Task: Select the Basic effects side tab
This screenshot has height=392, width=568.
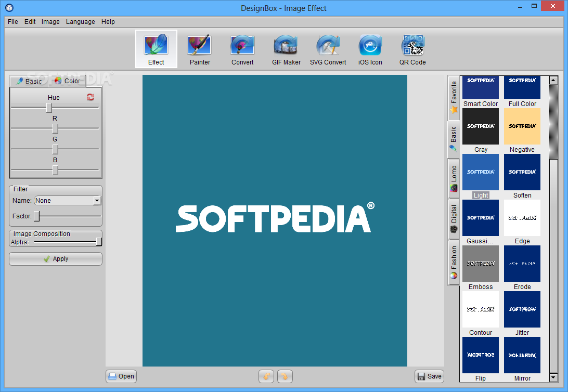Action: coord(454,139)
